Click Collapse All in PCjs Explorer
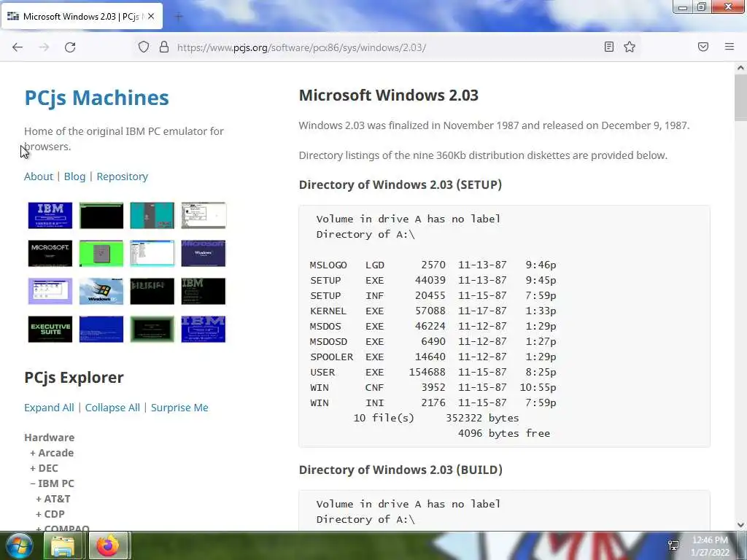This screenshot has height=560, width=747. tap(112, 408)
